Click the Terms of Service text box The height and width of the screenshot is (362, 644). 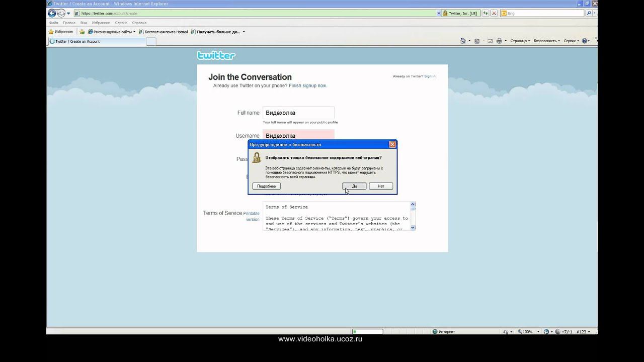click(x=336, y=216)
